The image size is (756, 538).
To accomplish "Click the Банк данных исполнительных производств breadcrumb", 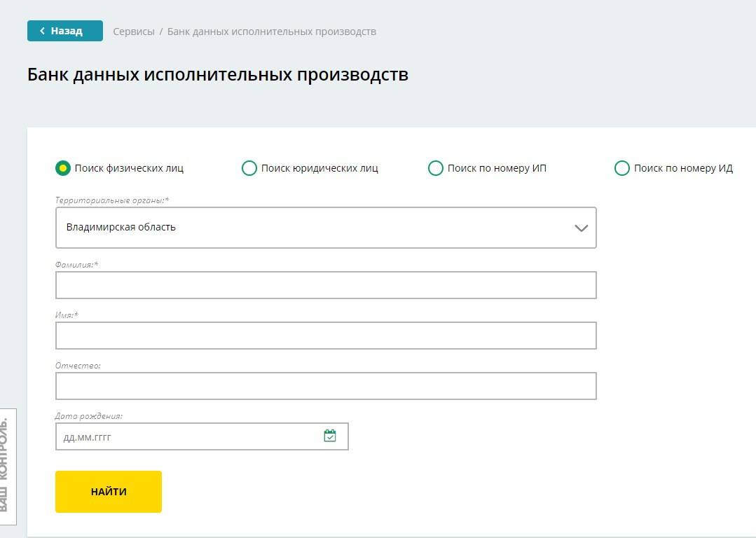I will [x=271, y=32].
